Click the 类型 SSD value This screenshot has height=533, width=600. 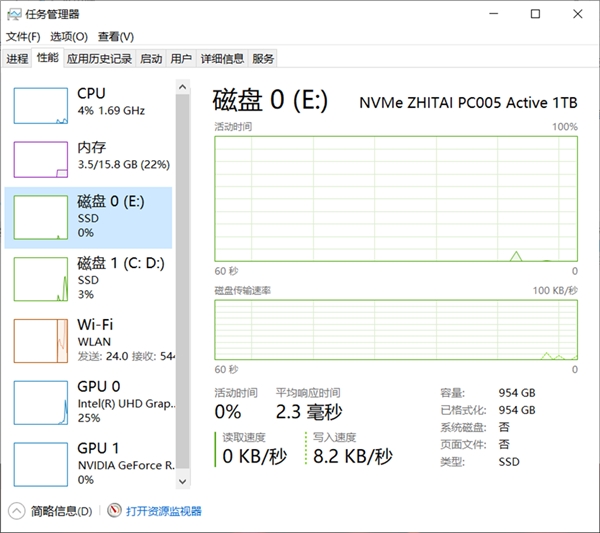(509, 462)
